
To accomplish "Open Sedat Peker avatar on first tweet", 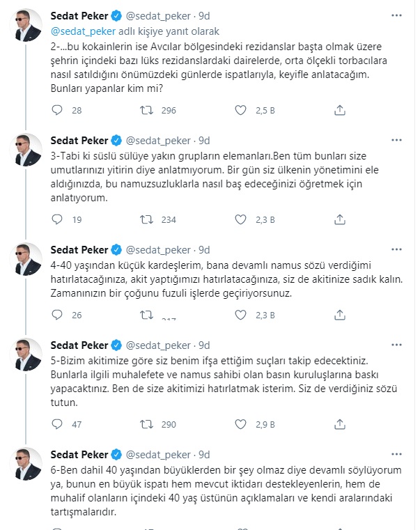I will coord(26,25).
